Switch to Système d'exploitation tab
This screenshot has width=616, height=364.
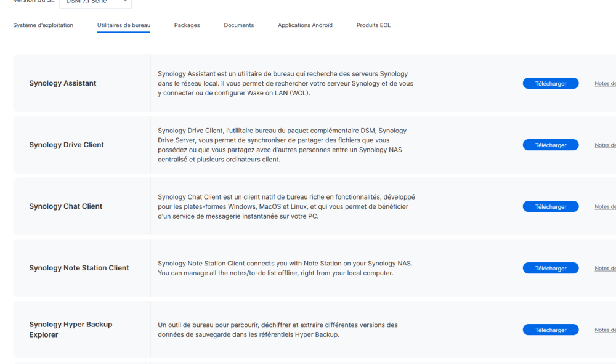(43, 25)
